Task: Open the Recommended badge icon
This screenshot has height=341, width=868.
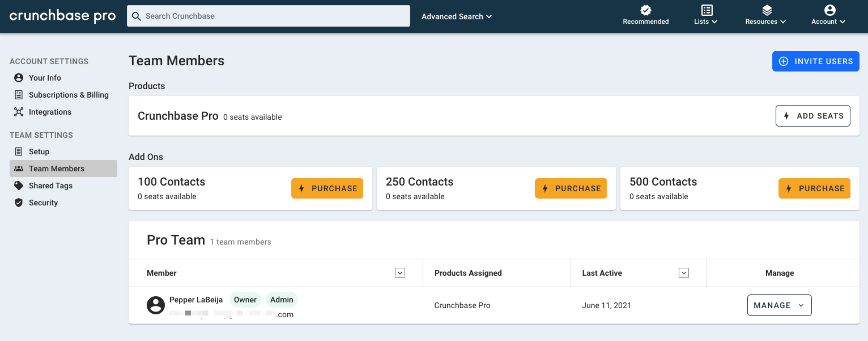Action: 646,10
